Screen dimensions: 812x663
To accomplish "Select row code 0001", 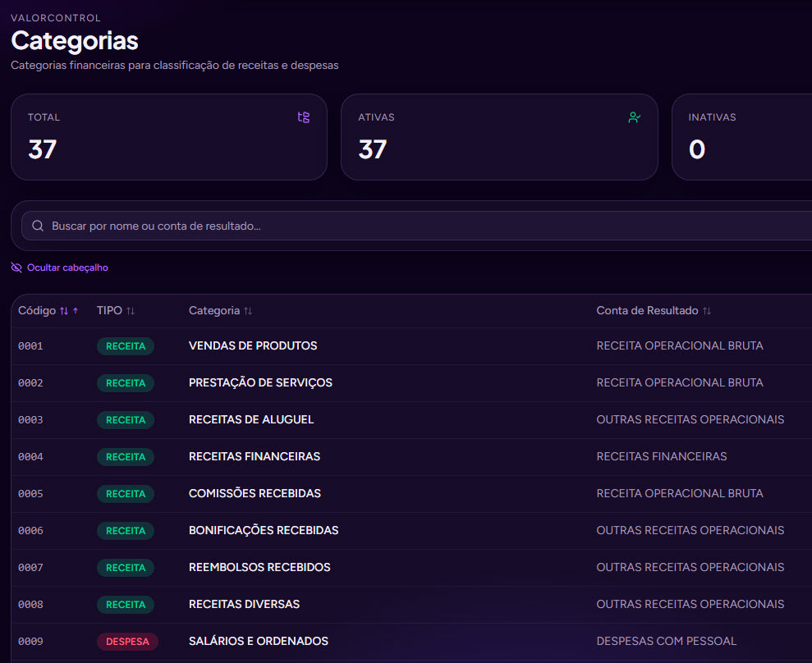I will point(30,345).
